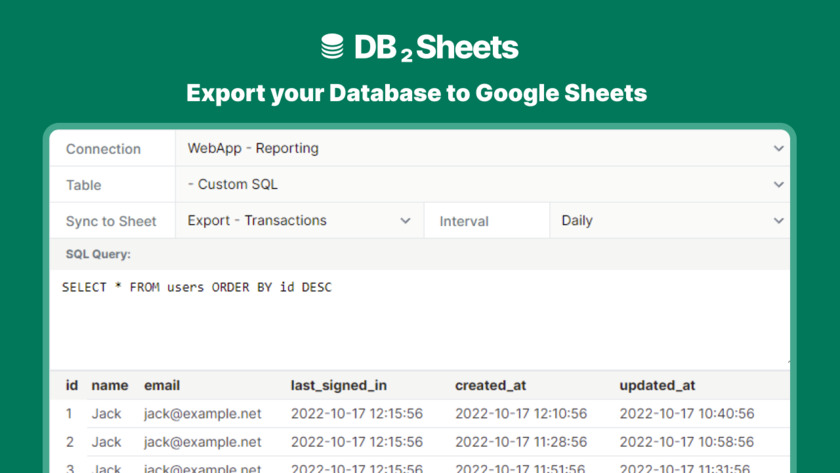Click the 'Sync to Sheet' label
This screenshot has width=840, height=473.
[111, 221]
